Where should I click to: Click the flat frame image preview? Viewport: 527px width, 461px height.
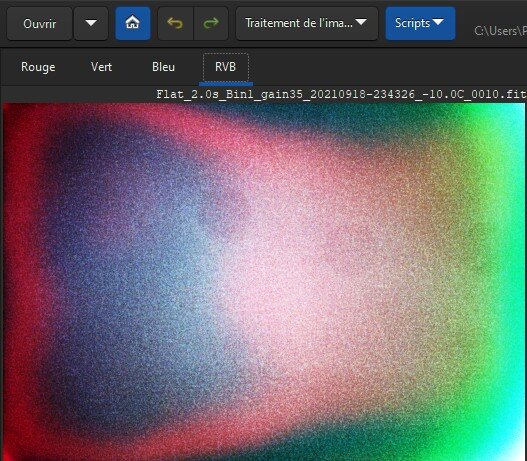pyautogui.click(x=264, y=282)
